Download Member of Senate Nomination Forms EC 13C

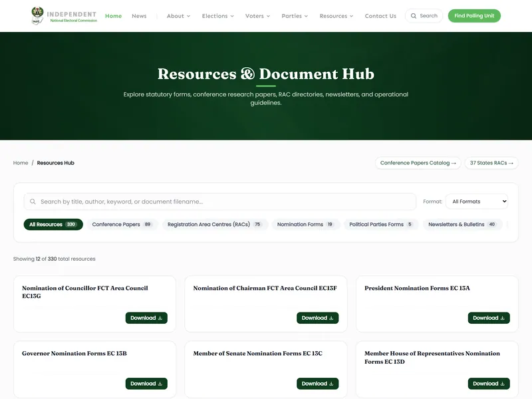tap(318, 384)
